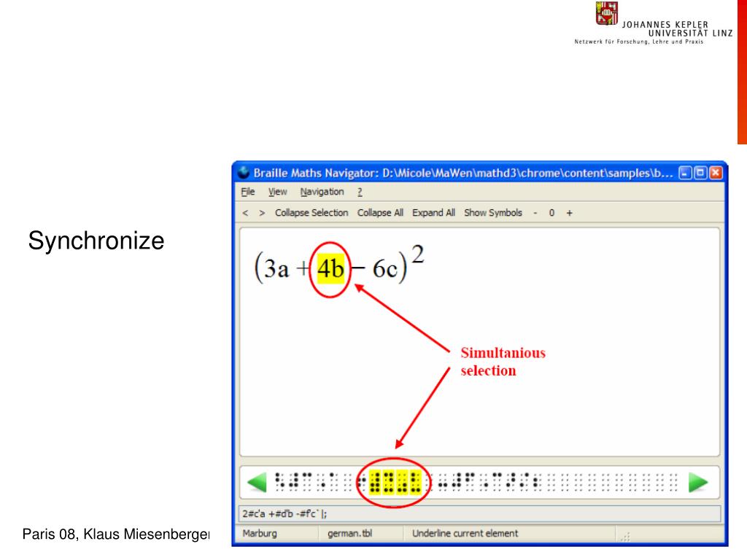
Task: Click the highlighted yellow braille cells
Action: click(x=395, y=483)
